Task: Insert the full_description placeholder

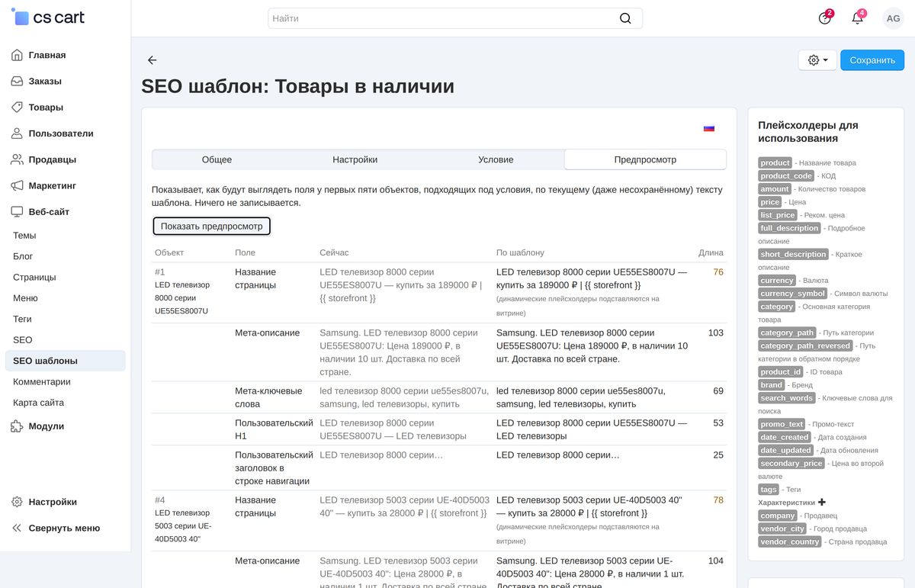Action: click(x=789, y=228)
